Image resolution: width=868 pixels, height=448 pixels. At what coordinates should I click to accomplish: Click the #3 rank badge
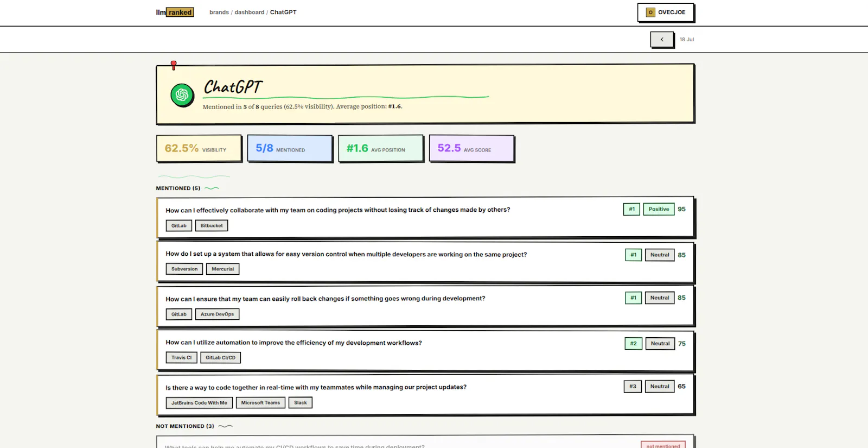click(633, 386)
